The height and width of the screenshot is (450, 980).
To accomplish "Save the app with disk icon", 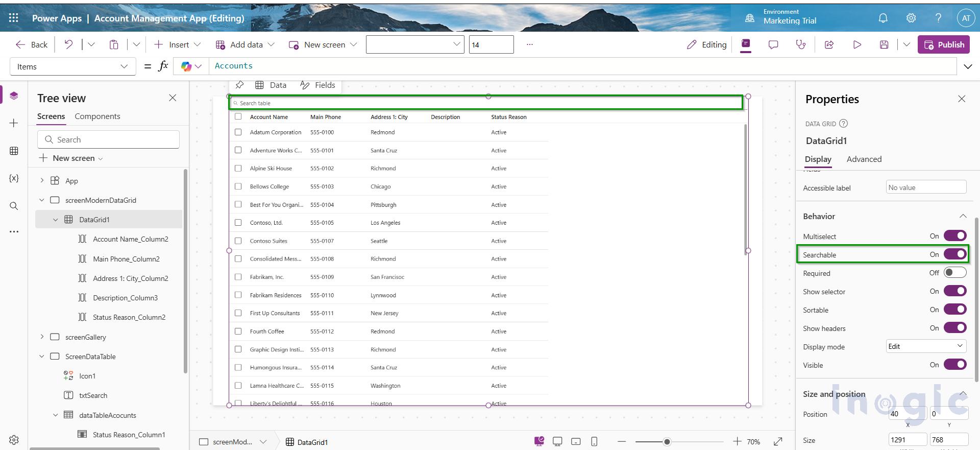I will click(x=885, y=45).
